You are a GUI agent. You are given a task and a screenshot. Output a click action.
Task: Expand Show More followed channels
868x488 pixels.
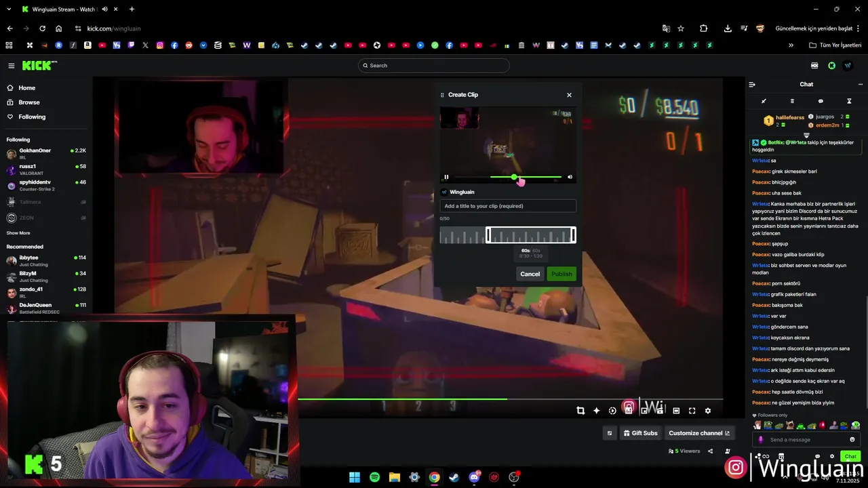[18, 233]
